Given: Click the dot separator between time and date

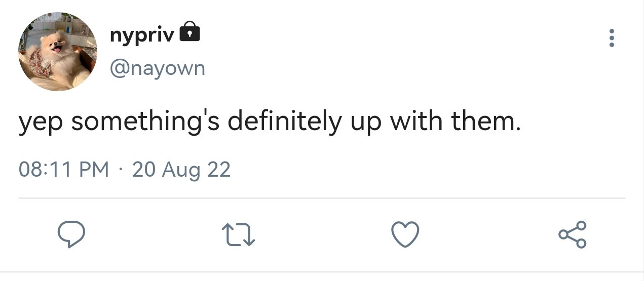Looking at the screenshot, I should tap(121, 170).
